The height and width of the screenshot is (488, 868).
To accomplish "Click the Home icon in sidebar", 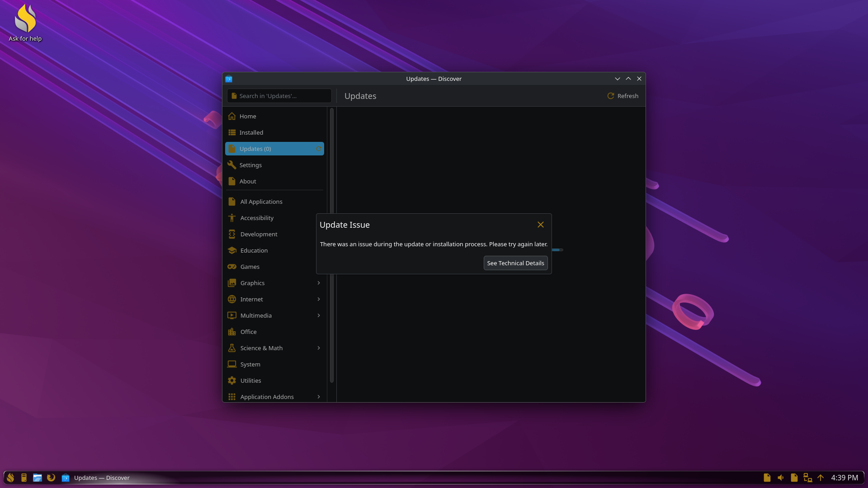I will [x=232, y=116].
